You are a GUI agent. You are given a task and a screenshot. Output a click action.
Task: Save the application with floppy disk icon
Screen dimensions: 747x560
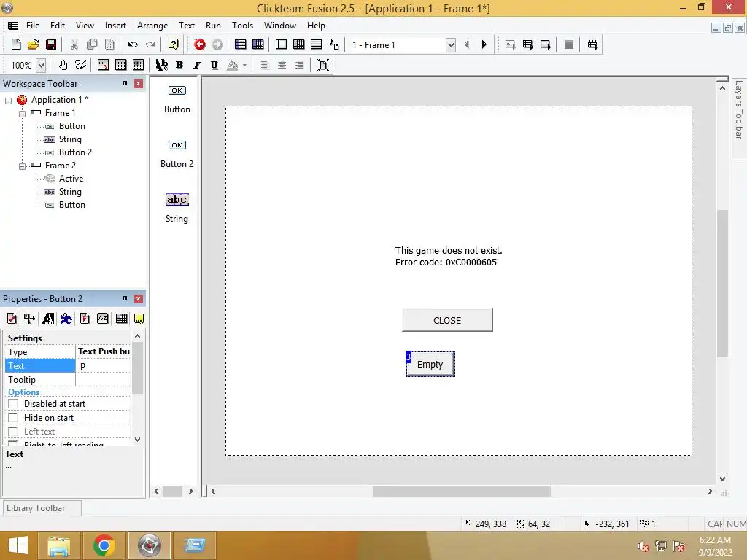pos(51,44)
